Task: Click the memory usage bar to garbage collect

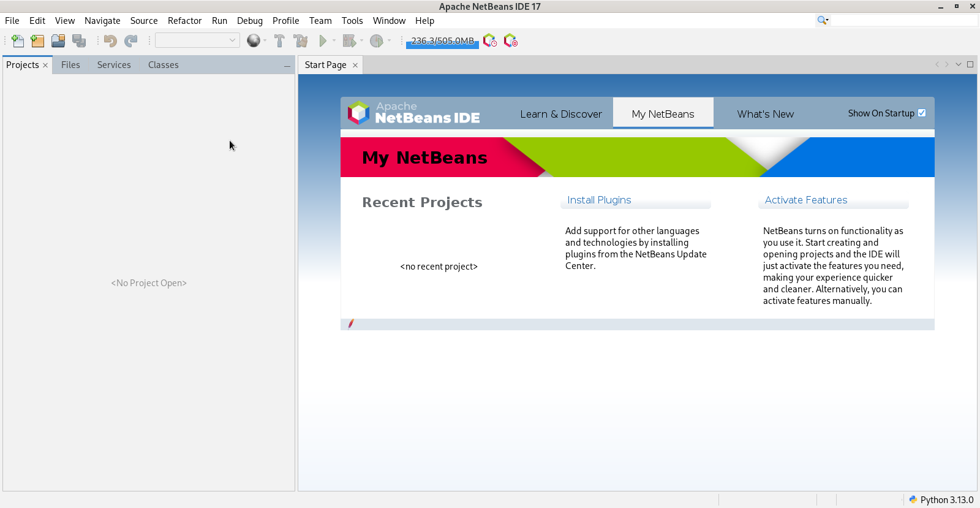Action: tap(442, 41)
